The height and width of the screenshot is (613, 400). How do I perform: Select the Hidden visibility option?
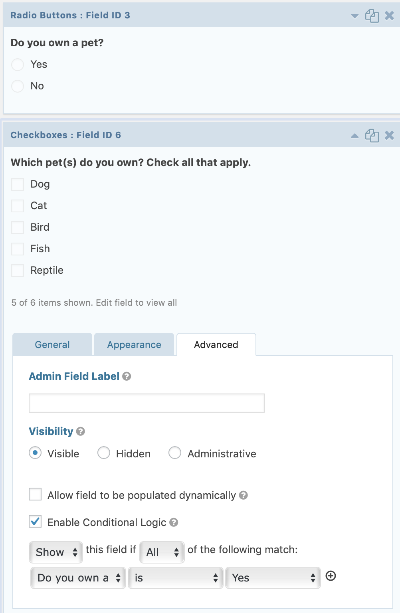pos(104,453)
